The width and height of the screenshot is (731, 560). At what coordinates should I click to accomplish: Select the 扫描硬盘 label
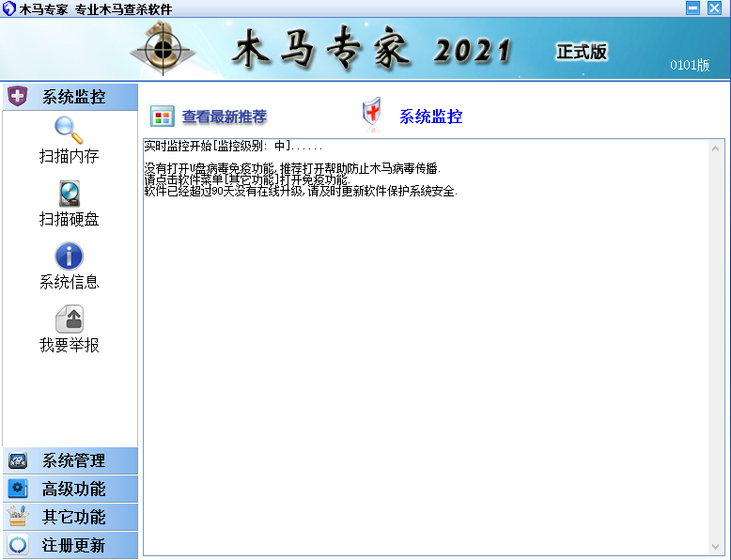69,219
